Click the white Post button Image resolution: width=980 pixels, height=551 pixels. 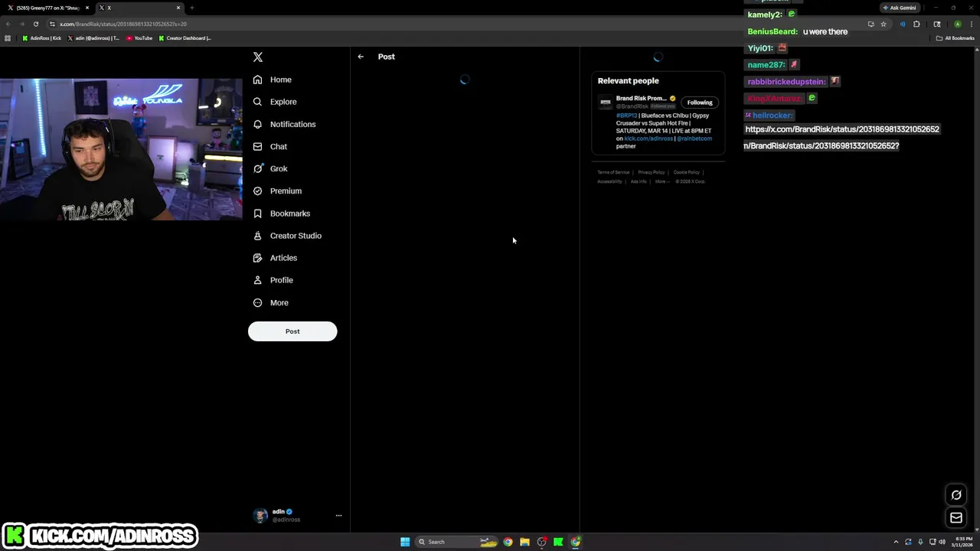point(292,331)
